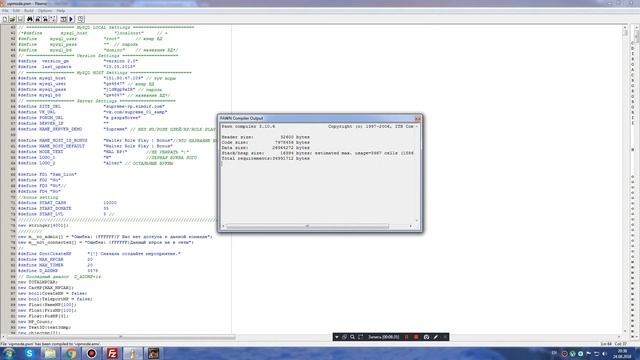This screenshot has width=640, height=360.
Task: Click the compiled status bar message
Action: tap(50, 344)
